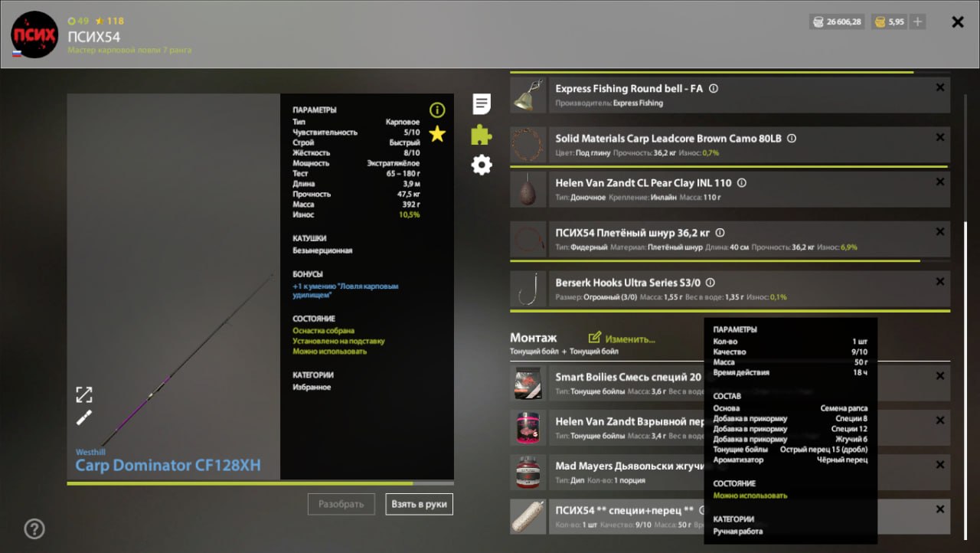Click the pear sinker thumbnail
This screenshot has height=553, width=980.
528,189
